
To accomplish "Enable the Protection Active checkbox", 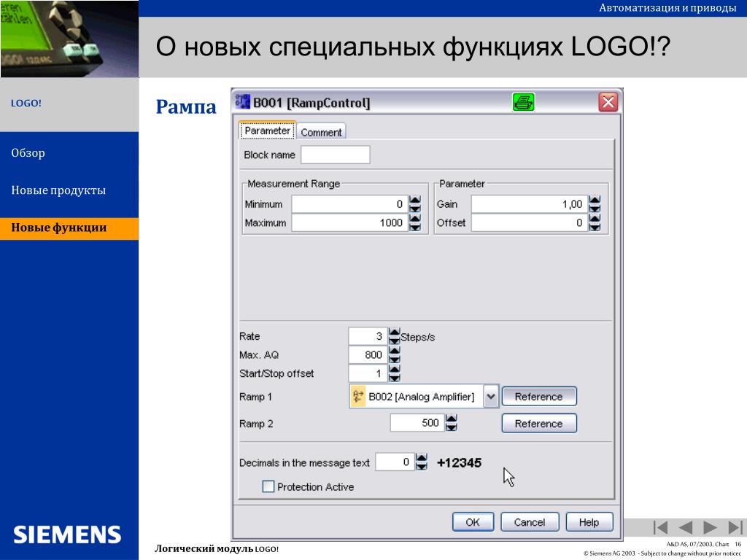I will [x=268, y=486].
